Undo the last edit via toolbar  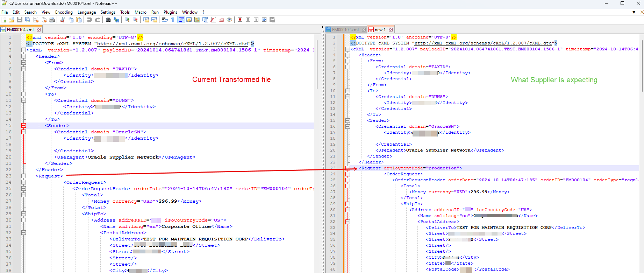[x=90, y=20]
